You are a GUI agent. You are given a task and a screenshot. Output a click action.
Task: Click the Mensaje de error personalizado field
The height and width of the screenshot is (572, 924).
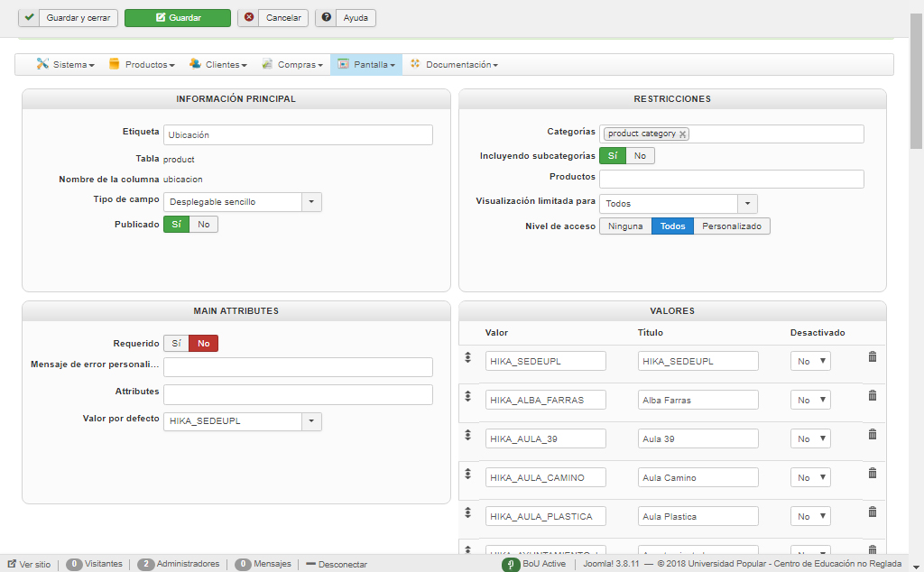[298, 367]
